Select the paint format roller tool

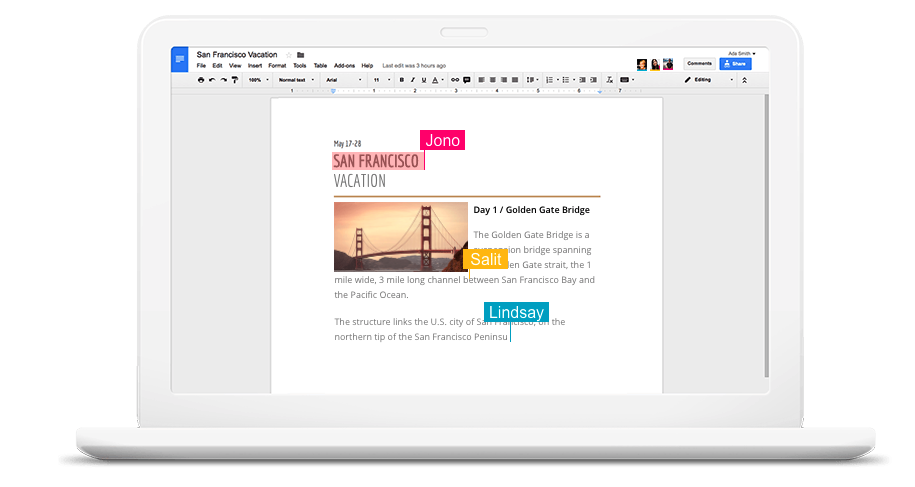235,80
